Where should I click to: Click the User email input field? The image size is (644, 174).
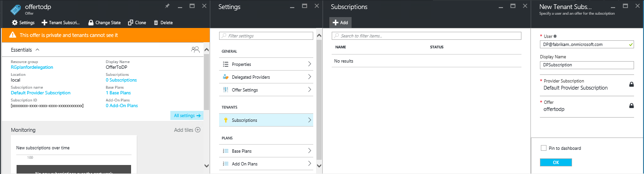[x=587, y=44]
